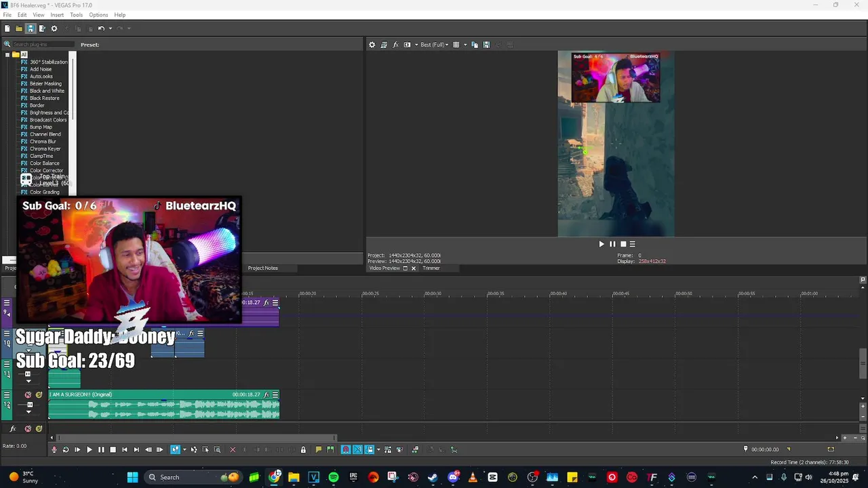868x488 pixels.
Task: Open Video Preview properties gear icon
Action: click(372, 45)
